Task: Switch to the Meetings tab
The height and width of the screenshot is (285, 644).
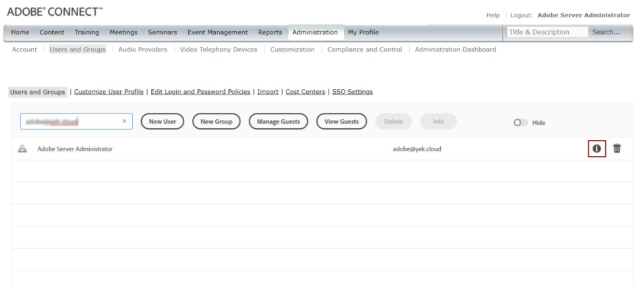Action: 123,32
